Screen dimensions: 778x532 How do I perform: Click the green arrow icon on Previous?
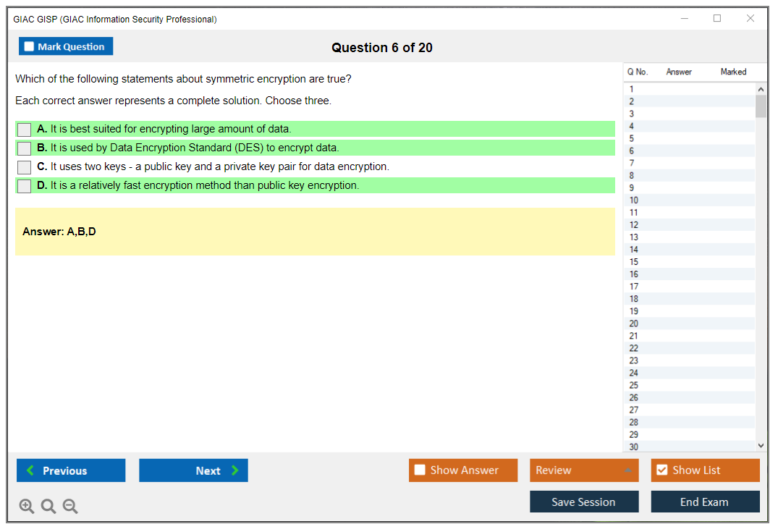click(29, 470)
